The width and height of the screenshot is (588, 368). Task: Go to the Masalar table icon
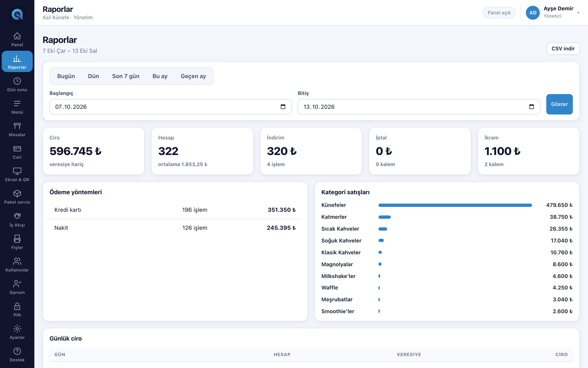coord(17,126)
